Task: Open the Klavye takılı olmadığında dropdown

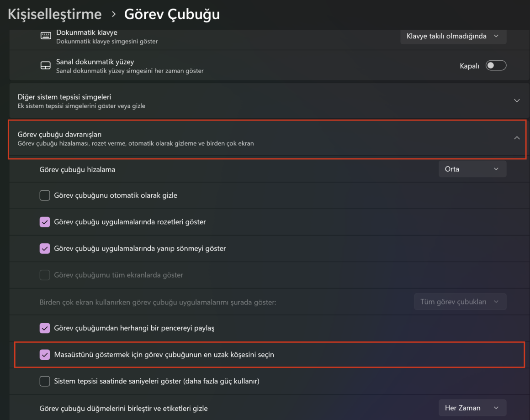Action: pyautogui.click(x=453, y=36)
